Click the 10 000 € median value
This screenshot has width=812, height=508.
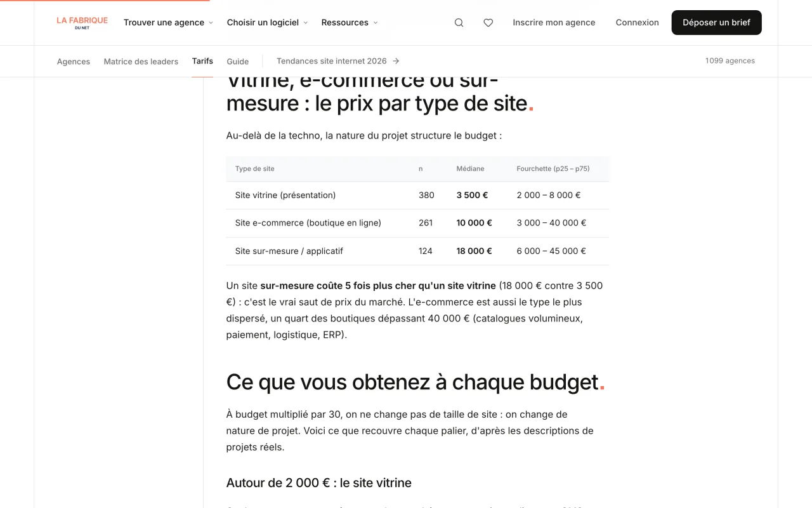[x=475, y=223]
